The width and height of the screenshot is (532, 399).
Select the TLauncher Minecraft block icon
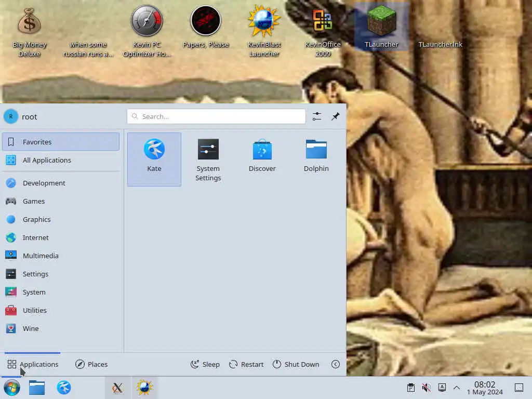coord(381,26)
